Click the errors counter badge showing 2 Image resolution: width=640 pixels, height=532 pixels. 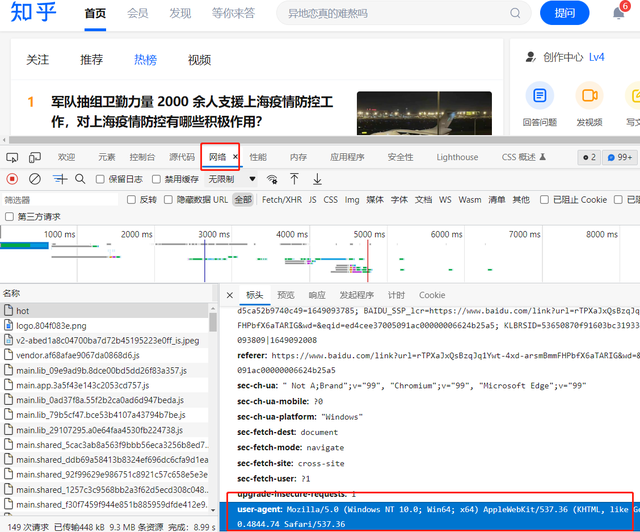(x=589, y=157)
